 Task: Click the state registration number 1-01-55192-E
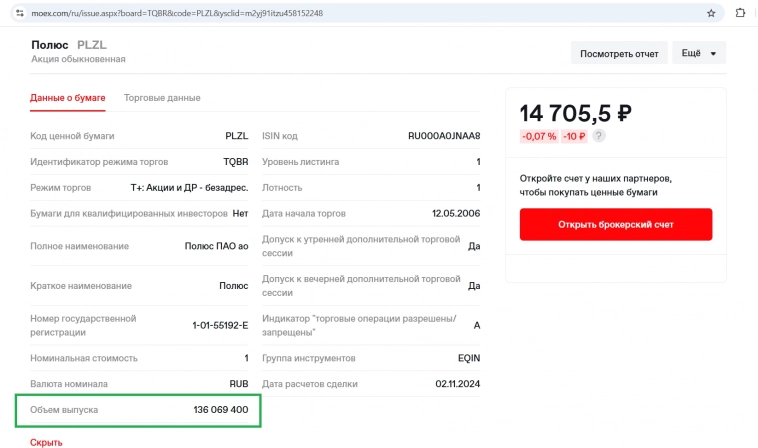(x=220, y=325)
